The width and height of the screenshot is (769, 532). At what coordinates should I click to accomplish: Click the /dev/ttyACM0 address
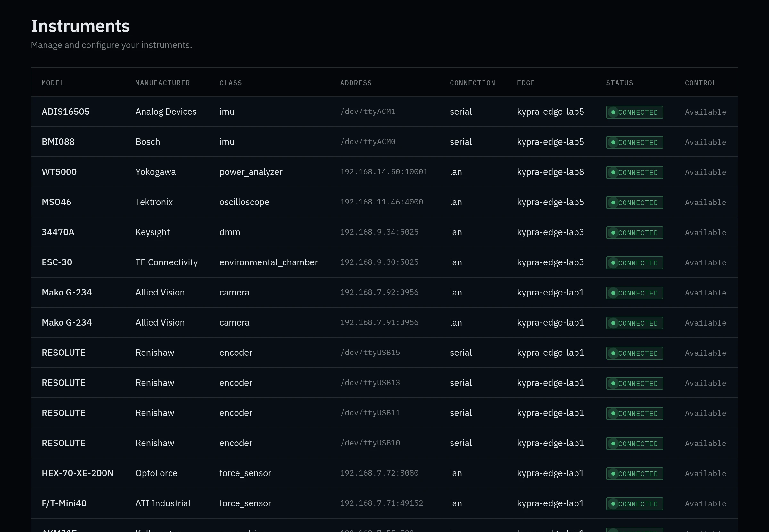[368, 142]
